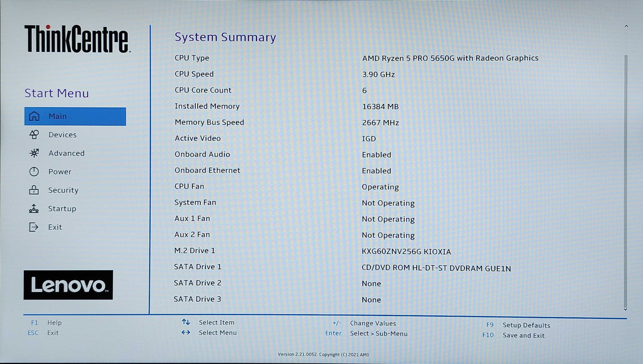Click the Startup upload icon
This screenshot has height=364, width=643.
click(34, 209)
